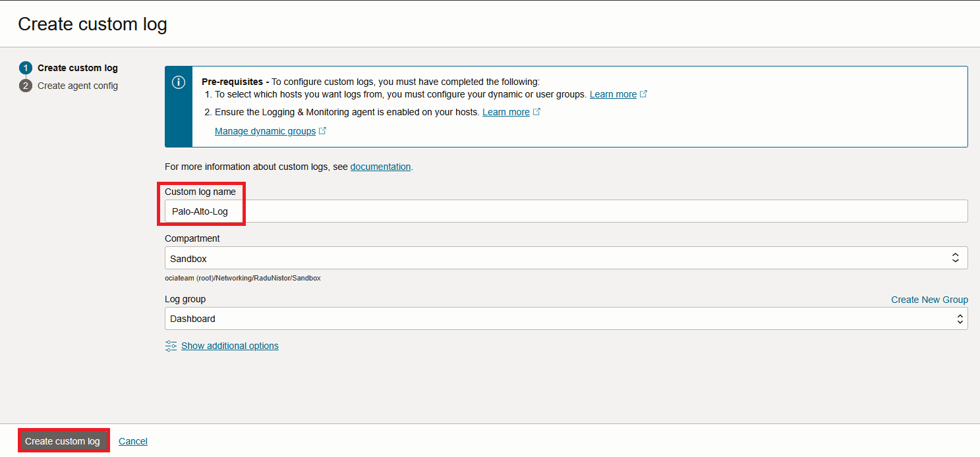The height and width of the screenshot is (457, 980).
Task: Open the Compartment dropdown showing Sandbox
Action: (x=565, y=258)
